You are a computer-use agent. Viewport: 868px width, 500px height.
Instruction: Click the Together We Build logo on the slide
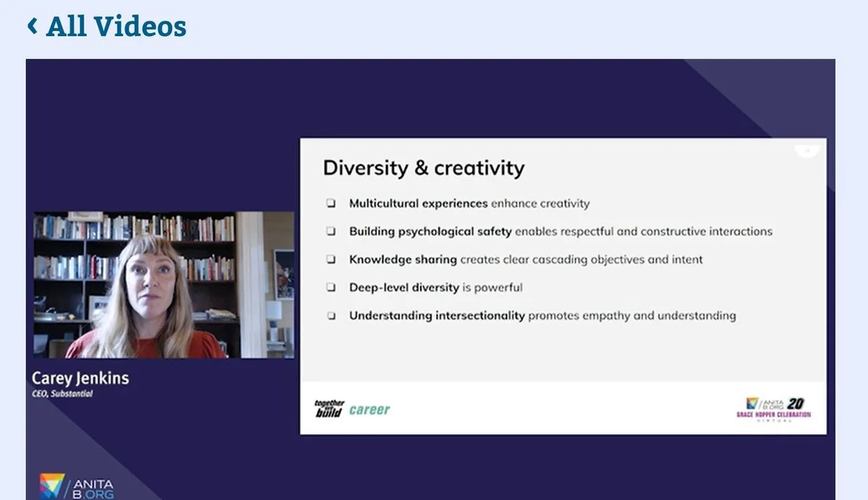tap(329, 409)
